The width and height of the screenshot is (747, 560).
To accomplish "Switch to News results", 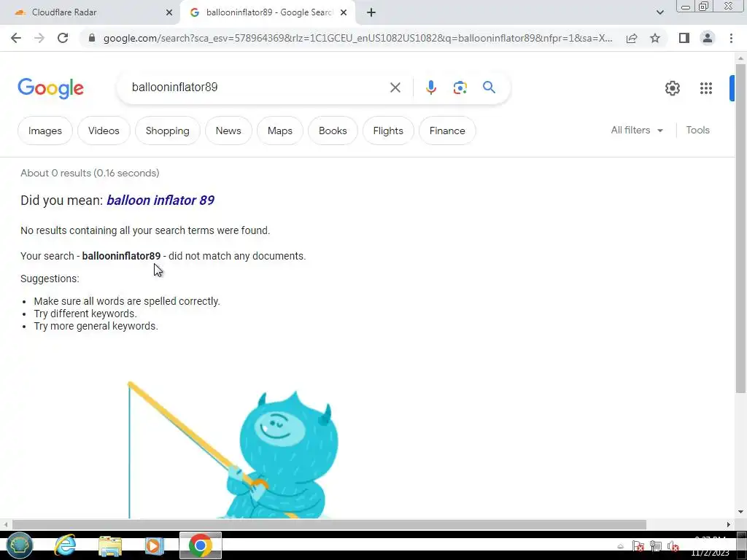I will [x=228, y=131].
